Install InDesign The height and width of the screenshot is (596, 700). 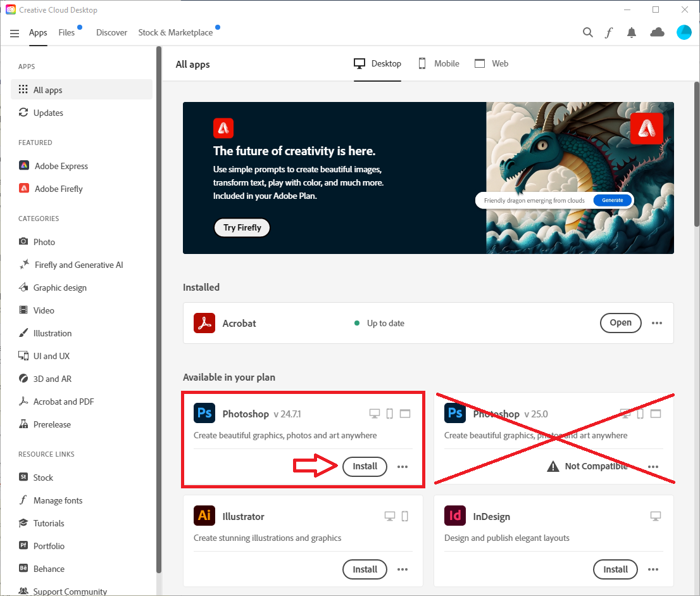pos(615,569)
